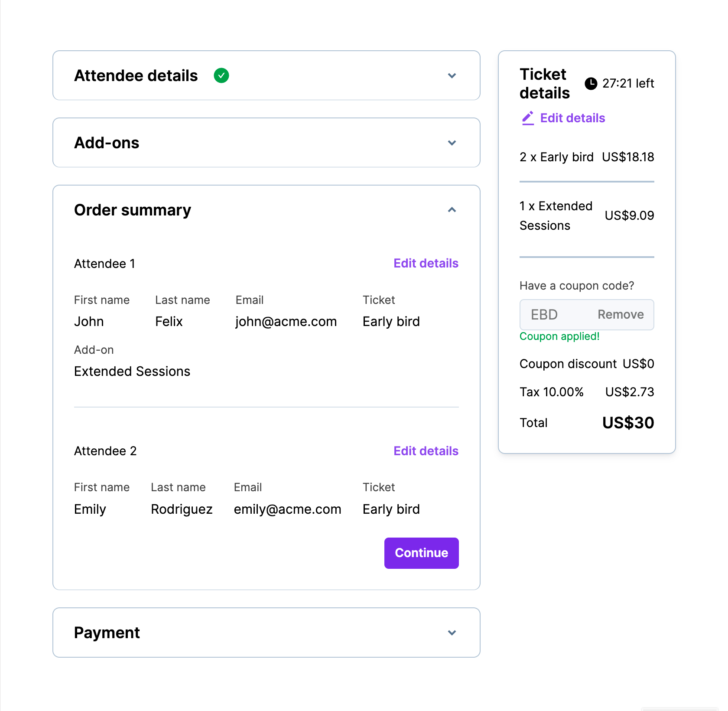Click the Order summary heading
The width and height of the screenshot is (728, 711).
[133, 210]
